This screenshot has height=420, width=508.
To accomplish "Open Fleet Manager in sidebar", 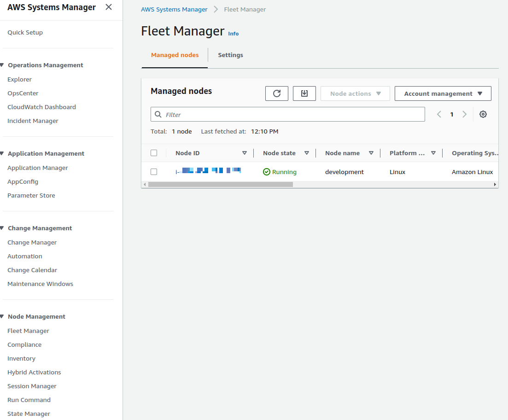I will 28,331.
